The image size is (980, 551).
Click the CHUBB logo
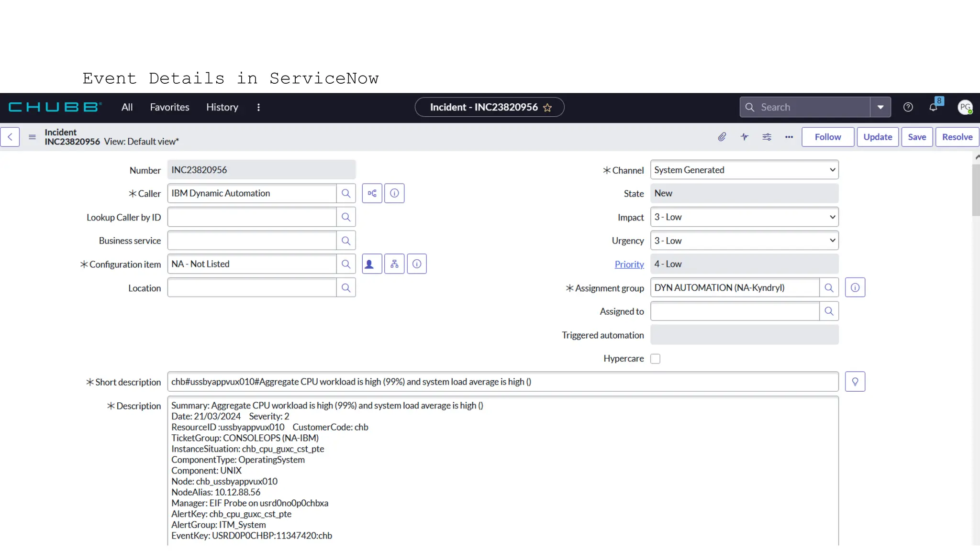(x=55, y=107)
